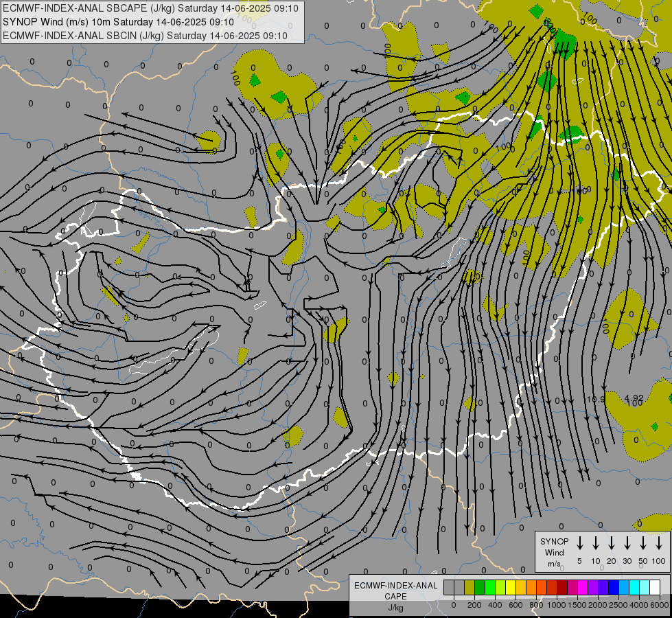Select the pure blue CAPE legend swatch
The width and height of the screenshot is (672, 618).
[613, 587]
